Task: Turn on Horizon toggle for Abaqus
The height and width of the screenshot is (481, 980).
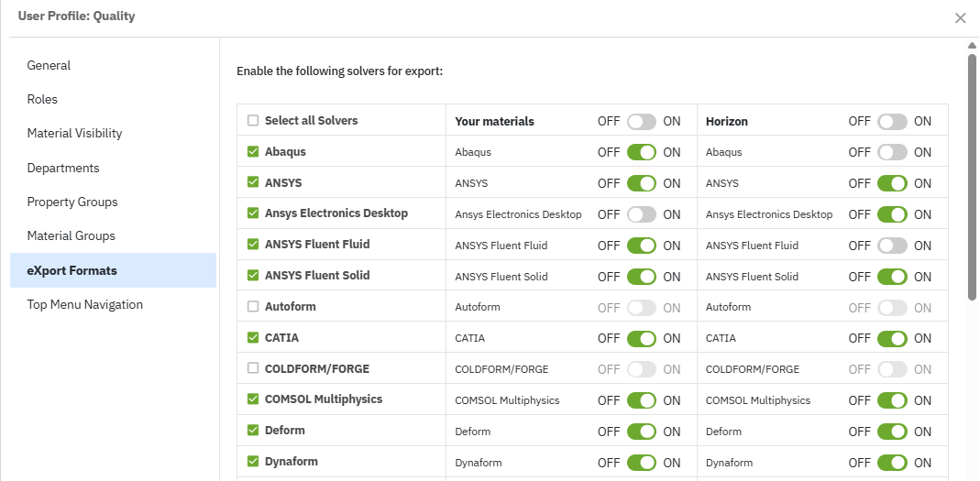Action: [x=892, y=153]
